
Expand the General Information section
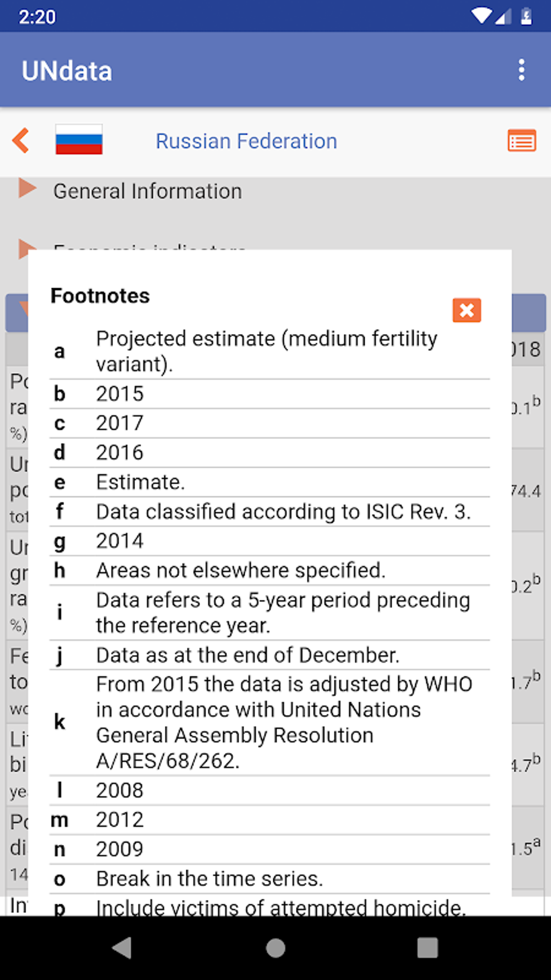tap(147, 191)
